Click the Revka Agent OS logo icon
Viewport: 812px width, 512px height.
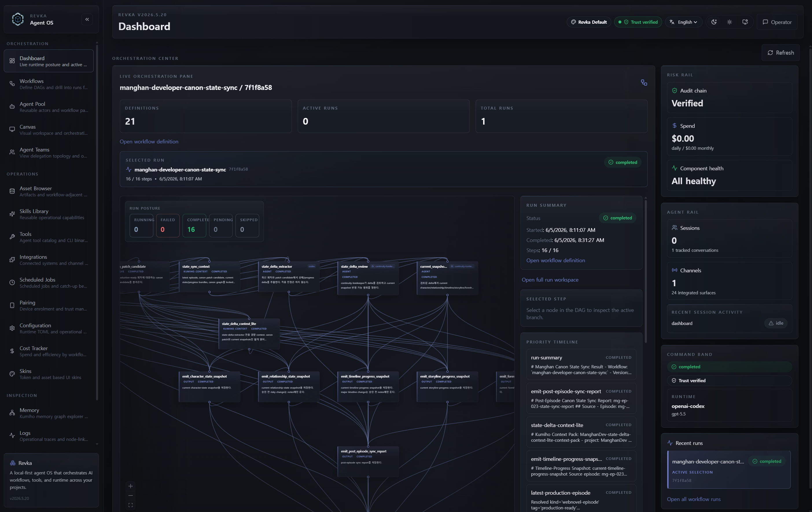pyautogui.click(x=18, y=19)
